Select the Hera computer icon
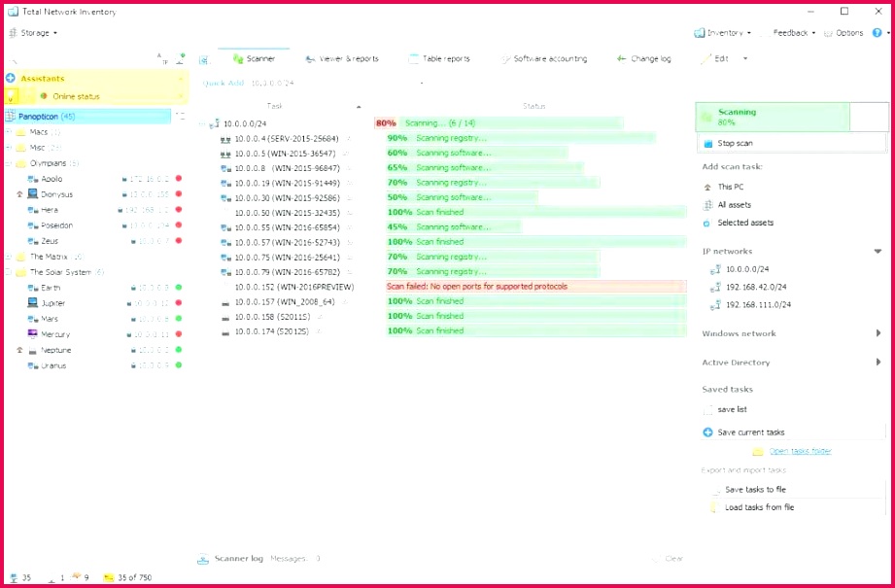 tap(33, 210)
